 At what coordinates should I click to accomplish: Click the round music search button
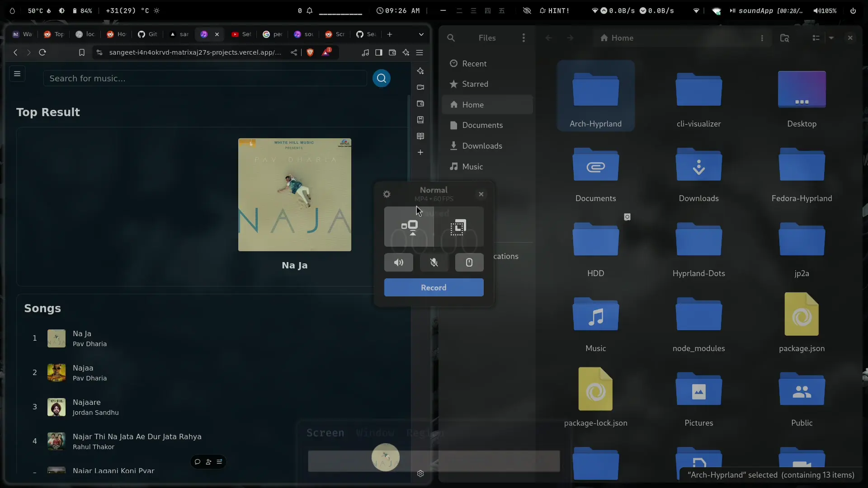(x=381, y=79)
